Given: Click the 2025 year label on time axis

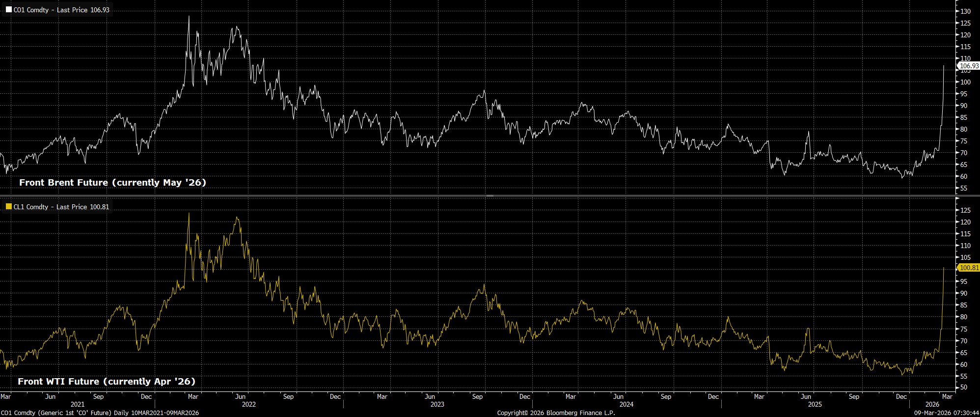Looking at the screenshot, I should click(x=815, y=404).
